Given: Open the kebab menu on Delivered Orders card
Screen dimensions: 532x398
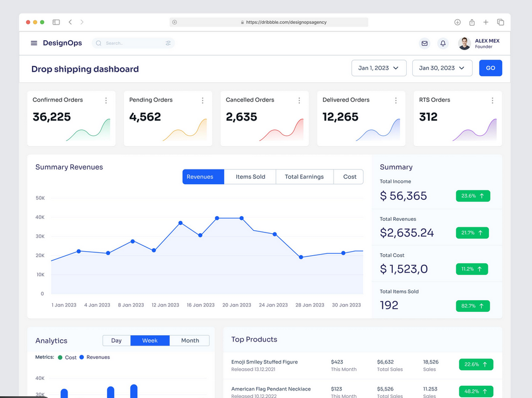Looking at the screenshot, I should coord(395,100).
